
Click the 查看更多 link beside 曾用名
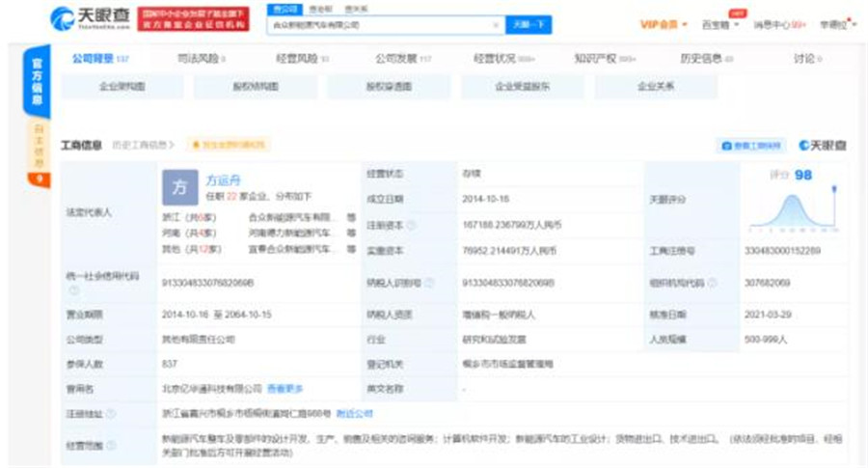(x=285, y=389)
